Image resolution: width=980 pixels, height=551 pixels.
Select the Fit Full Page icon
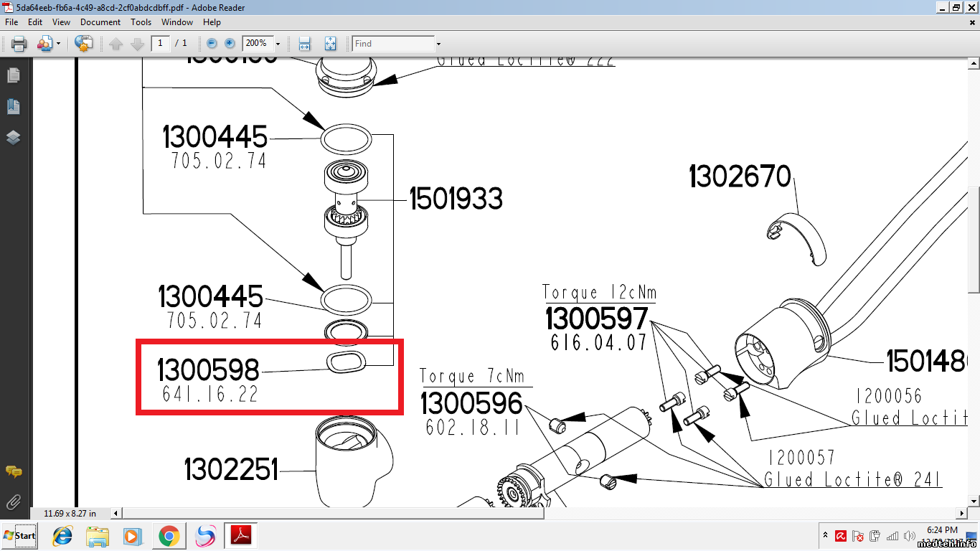coord(330,44)
